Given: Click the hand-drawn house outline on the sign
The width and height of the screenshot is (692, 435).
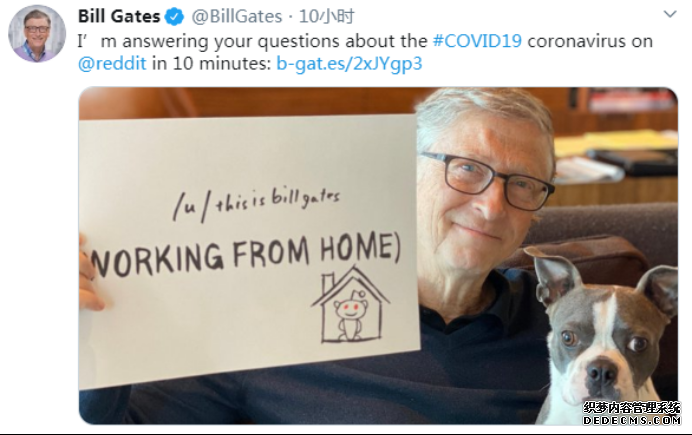Looking at the screenshot, I should pos(351,304).
